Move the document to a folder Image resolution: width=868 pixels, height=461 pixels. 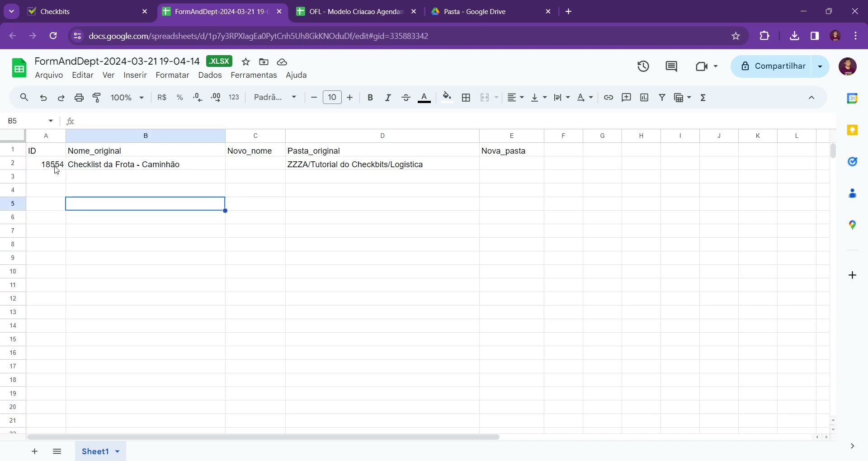tap(264, 62)
